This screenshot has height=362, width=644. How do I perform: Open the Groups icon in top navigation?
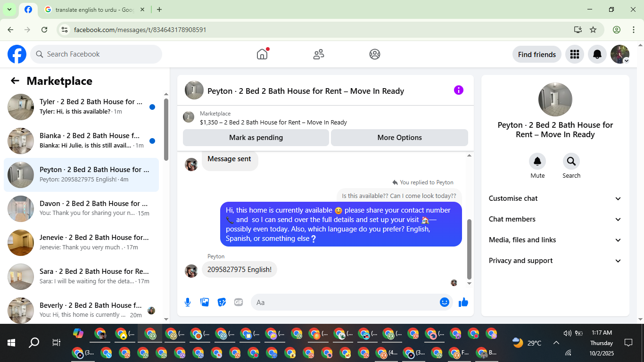pos(375,54)
